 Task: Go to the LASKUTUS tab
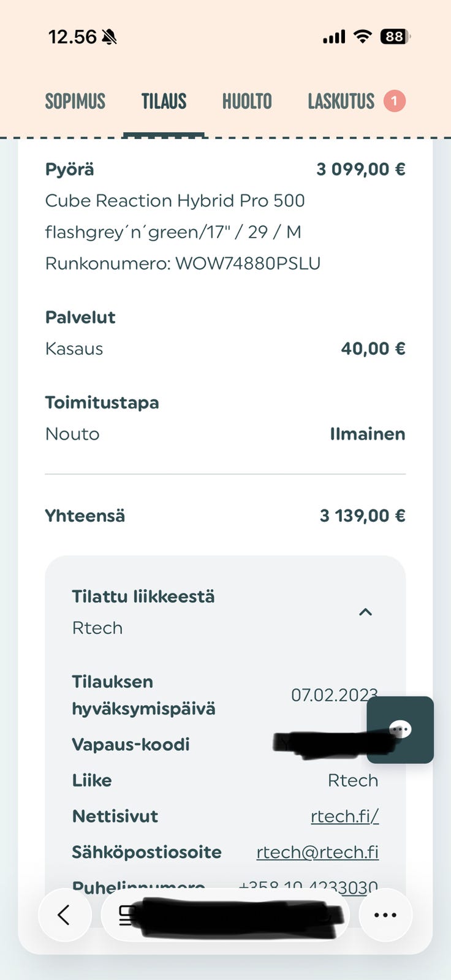341,101
